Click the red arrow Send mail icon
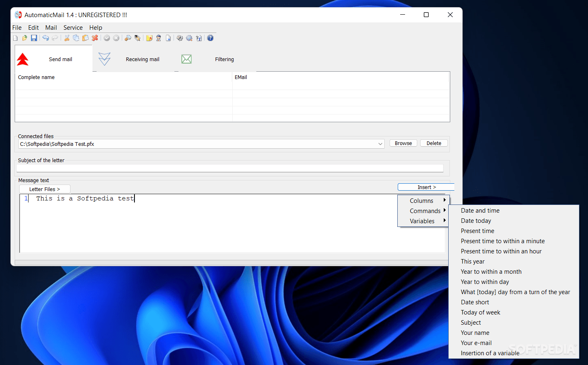This screenshot has width=588, height=365. point(23,59)
